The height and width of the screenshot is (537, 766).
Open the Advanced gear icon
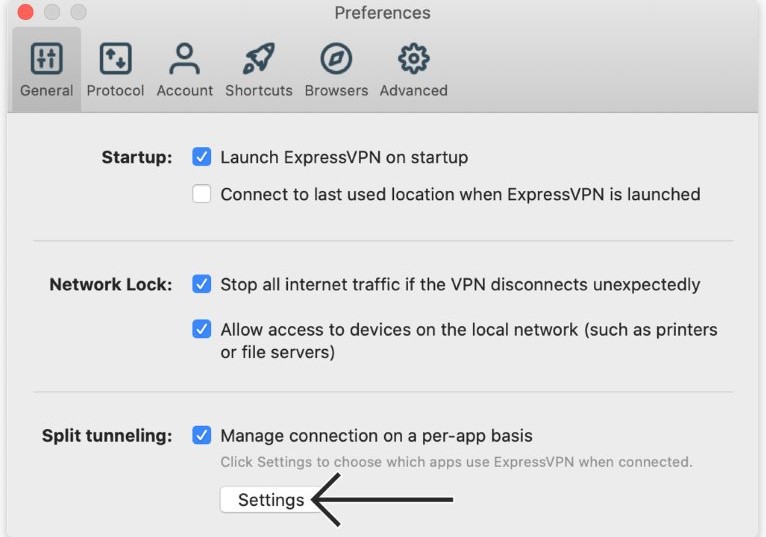pyautogui.click(x=413, y=59)
